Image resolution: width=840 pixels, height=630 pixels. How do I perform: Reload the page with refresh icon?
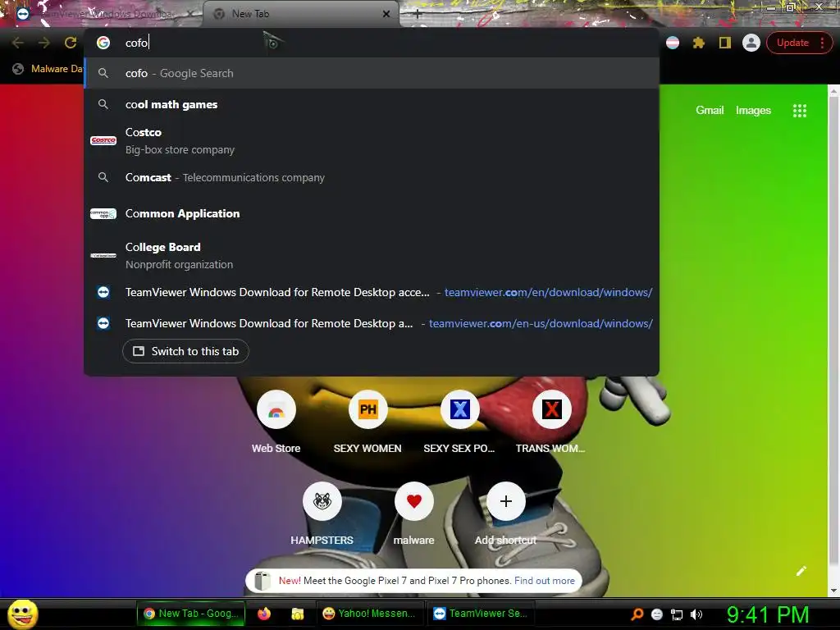71,43
